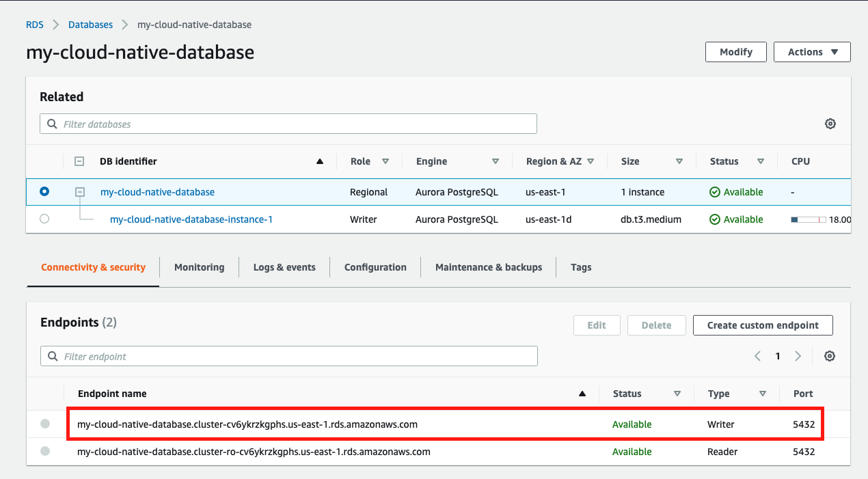Select the Reader endpoint radio button

point(45,451)
